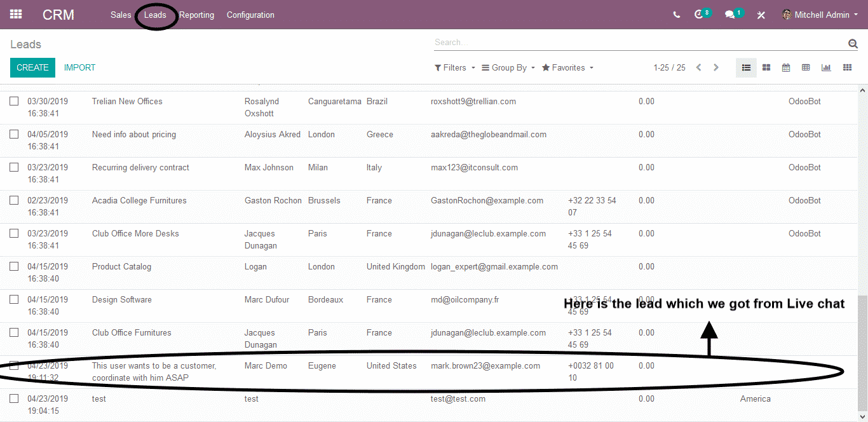Switch to calendar view

(786, 67)
